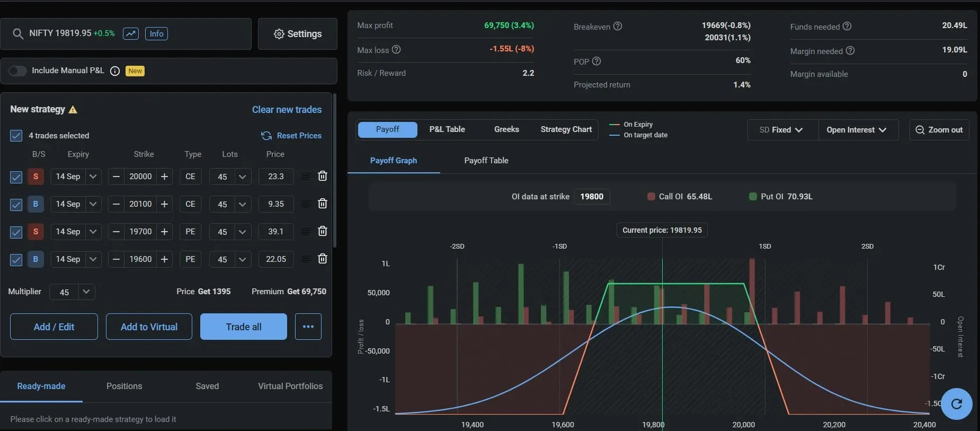
Task: Uncheck the 19600 PE trade checkbox
Action: pos(16,260)
